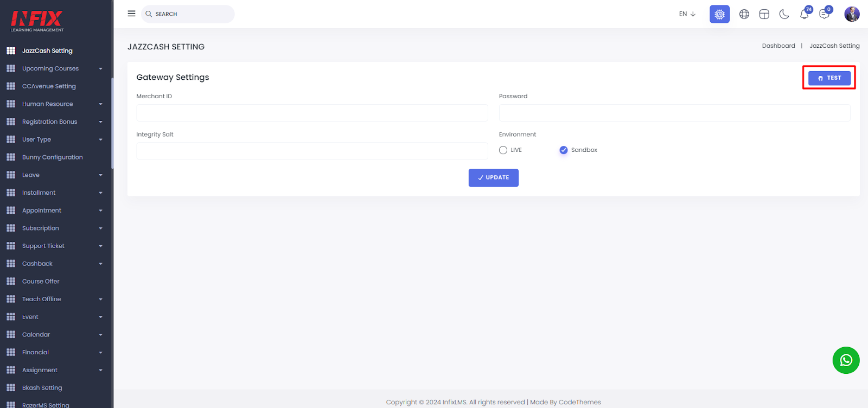This screenshot has width=868, height=408.
Task: Click the search magnifier icon
Action: point(149,14)
